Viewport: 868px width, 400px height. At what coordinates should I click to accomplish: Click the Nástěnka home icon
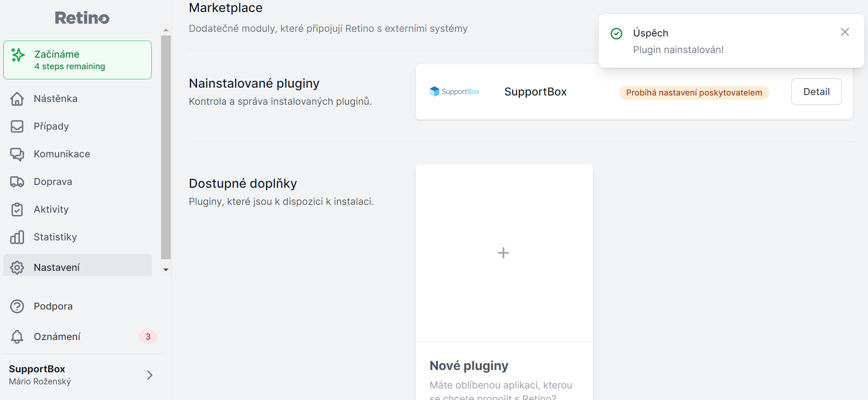pos(17,99)
